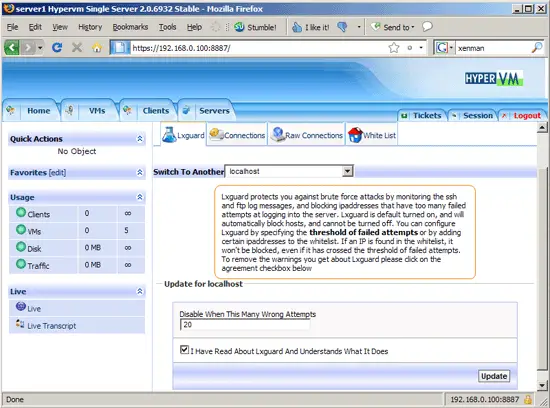The height and width of the screenshot is (408, 550).
Task: Open White List house icon
Action: coord(355,135)
